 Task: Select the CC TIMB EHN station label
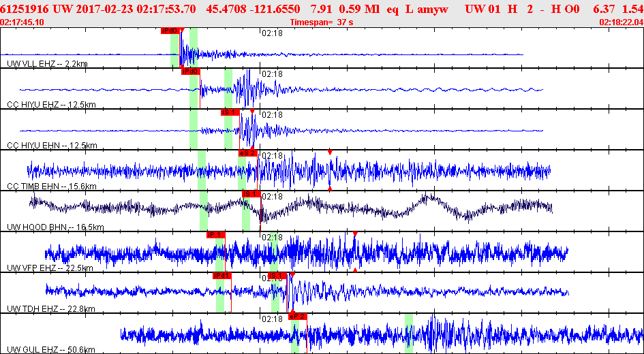[51, 187]
